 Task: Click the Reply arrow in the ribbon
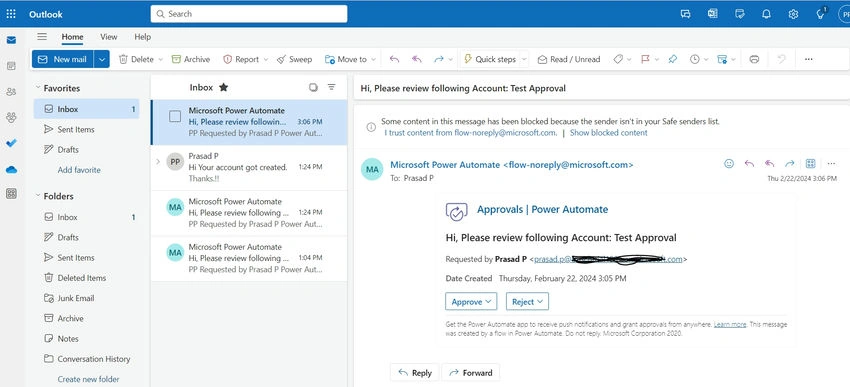394,60
